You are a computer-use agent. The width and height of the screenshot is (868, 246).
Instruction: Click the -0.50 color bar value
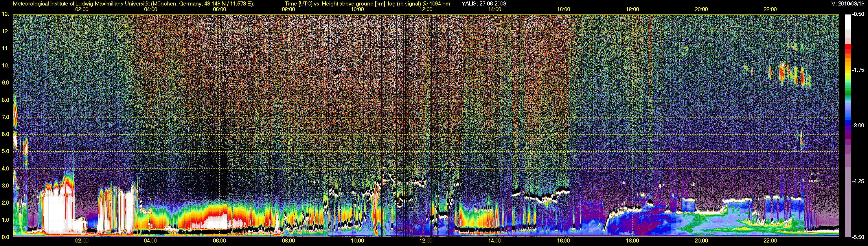point(858,14)
